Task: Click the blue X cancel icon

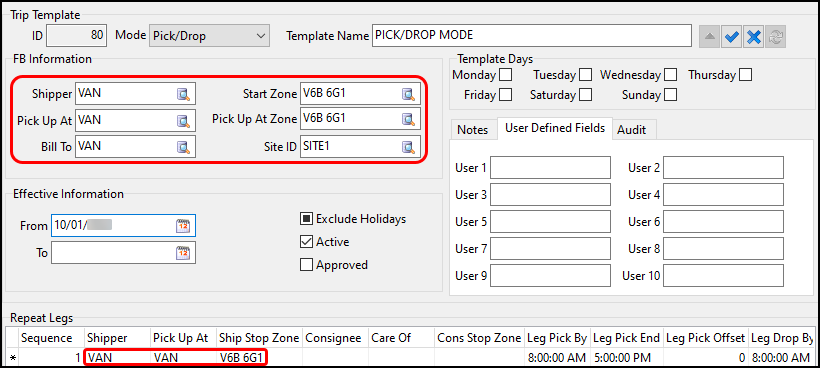Action: 754,37
